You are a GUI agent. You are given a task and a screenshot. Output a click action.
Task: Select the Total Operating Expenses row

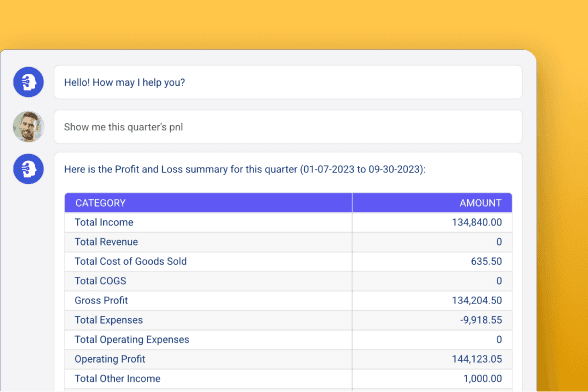[288, 339]
